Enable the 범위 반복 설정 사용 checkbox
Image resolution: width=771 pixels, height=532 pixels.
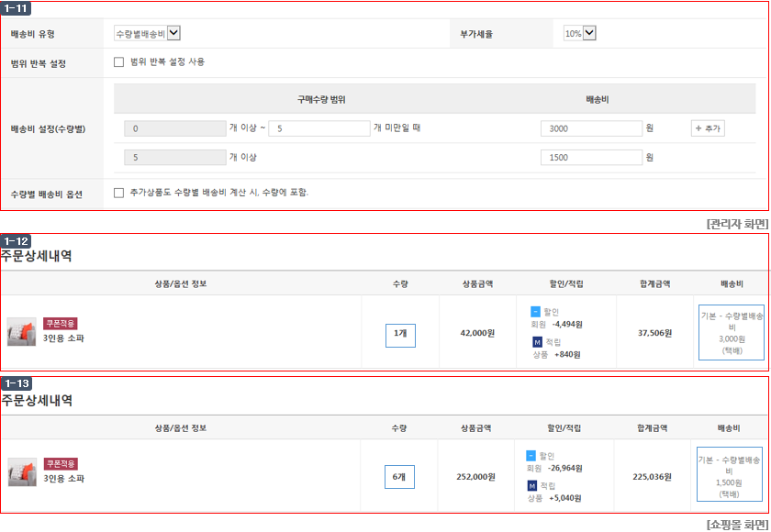click(119, 61)
